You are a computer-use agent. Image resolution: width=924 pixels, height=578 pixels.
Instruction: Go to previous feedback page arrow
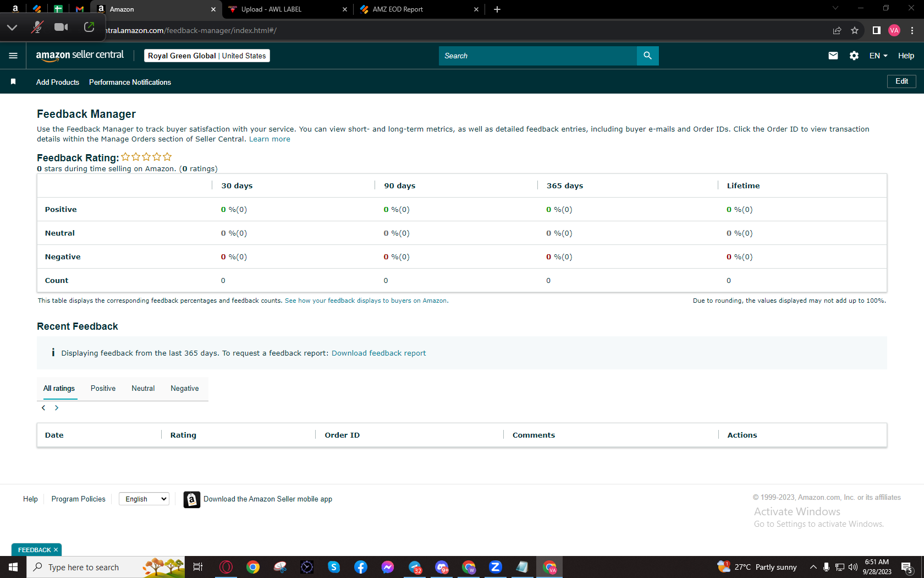tap(43, 408)
